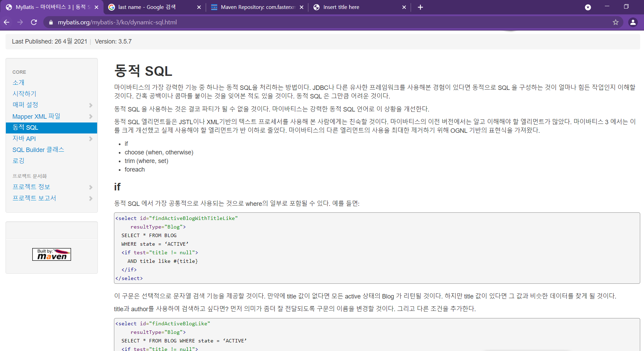644x351 pixels.
Task: Close the Maven Repository tab
Action: tap(301, 7)
